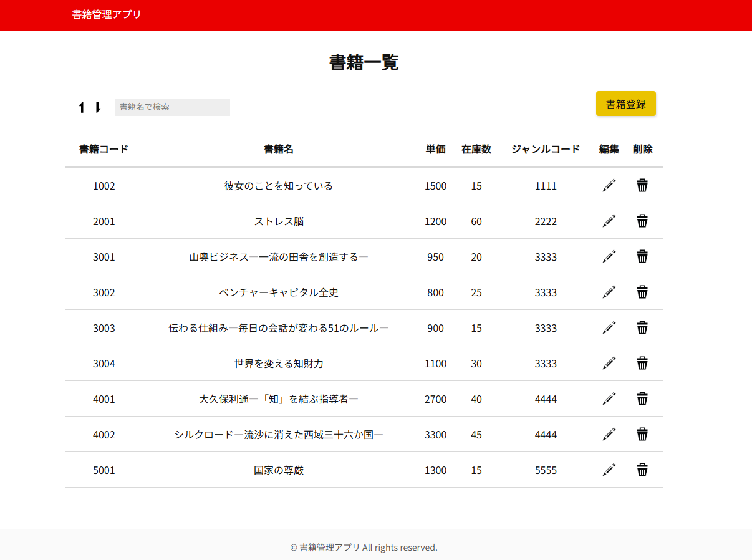The height and width of the screenshot is (560, 752).
Task: Click the edit pencil icon for book 1002
Action: click(609, 185)
